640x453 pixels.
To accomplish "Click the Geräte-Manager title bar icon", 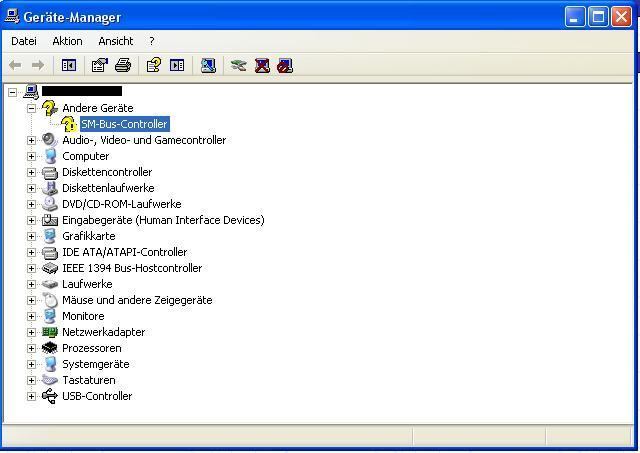I will [x=12, y=16].
